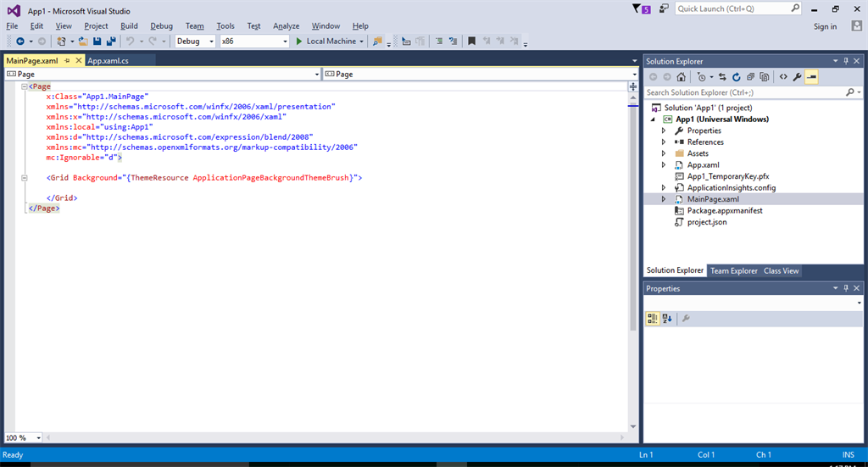The height and width of the screenshot is (467, 868).
Task: Expand the References node
Action: click(663, 142)
